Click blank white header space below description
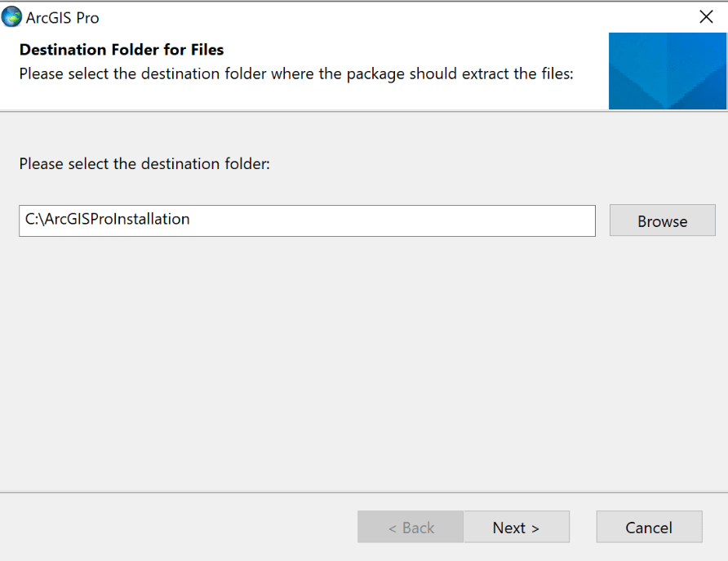 point(302,97)
